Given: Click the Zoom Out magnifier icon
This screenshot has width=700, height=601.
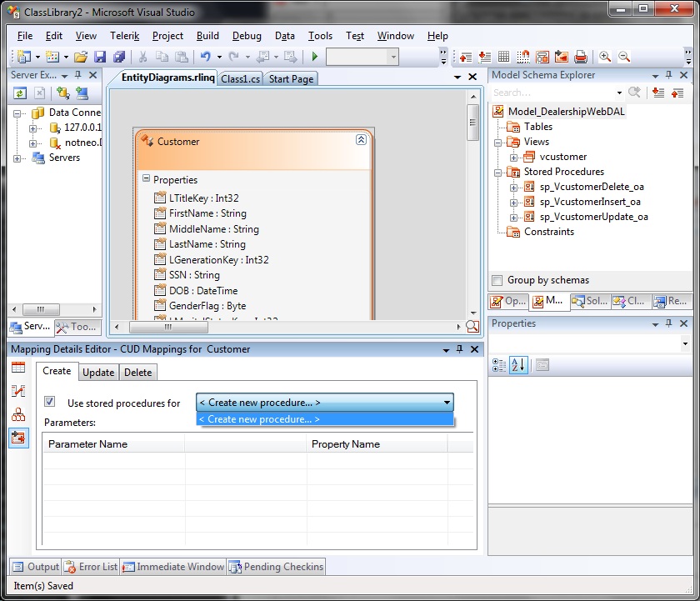Looking at the screenshot, I should 624,57.
